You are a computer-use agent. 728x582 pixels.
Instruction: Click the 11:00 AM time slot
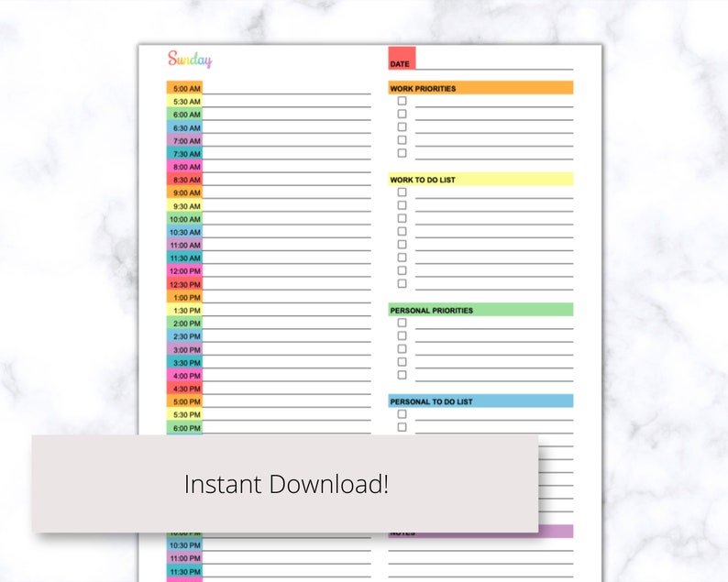(x=185, y=245)
